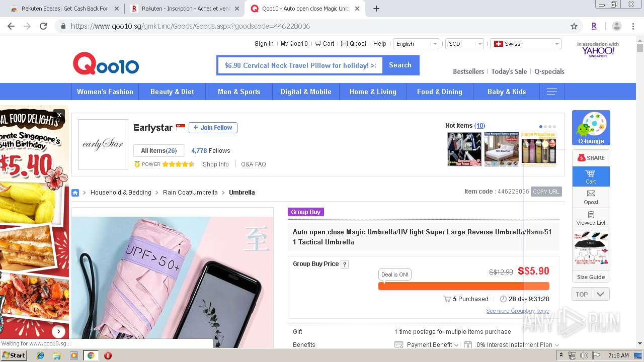Open the Earlystar shop logo
Viewport: 644px width, 362px height.
coord(103,144)
